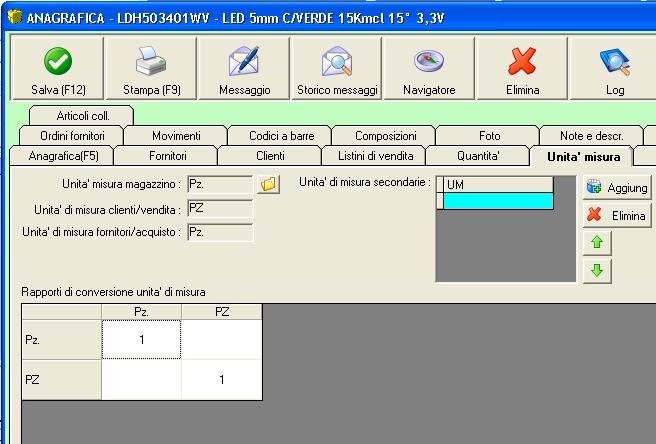Click the Pz. column header in conversion table
656x444 pixels.
141,312
